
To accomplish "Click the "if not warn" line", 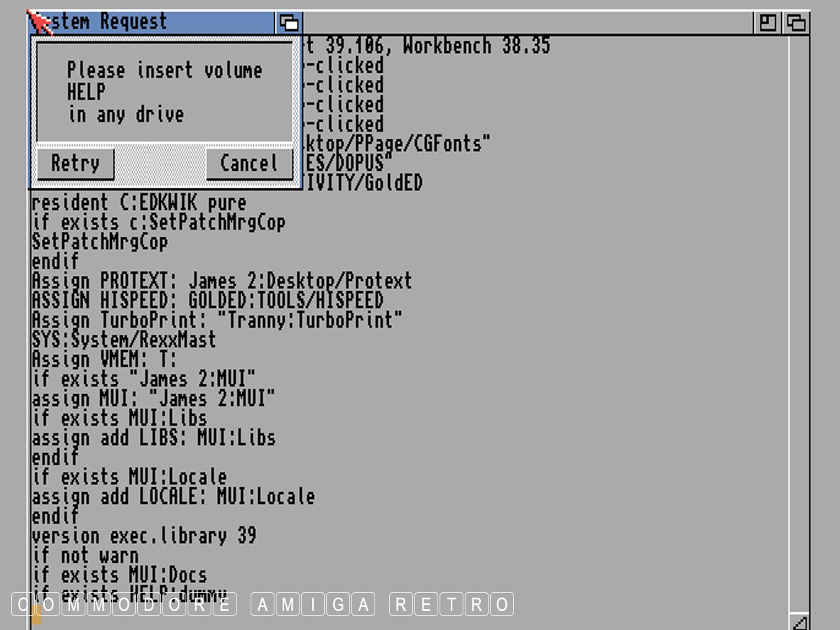I will click(85, 556).
